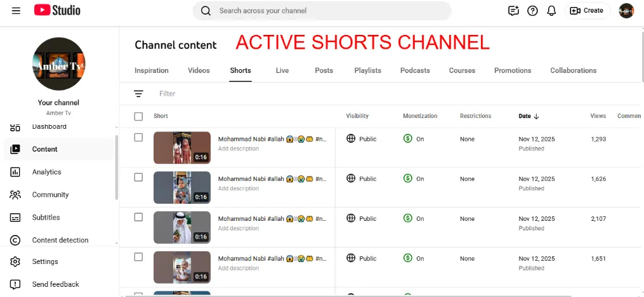Screen dimensions: 644x297
Task: Click monetization dollar icon for the 1,651-view short
Action: [407, 258]
